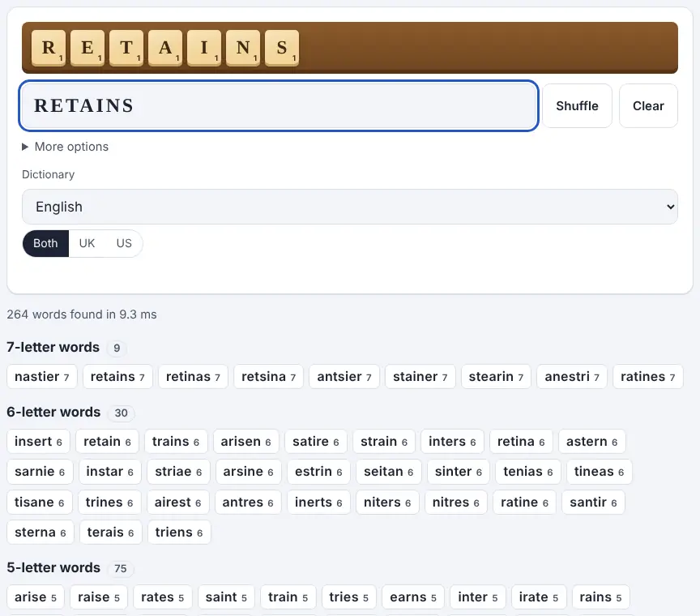Open the word sarnie
This screenshot has height=616, width=700.
tap(40, 472)
